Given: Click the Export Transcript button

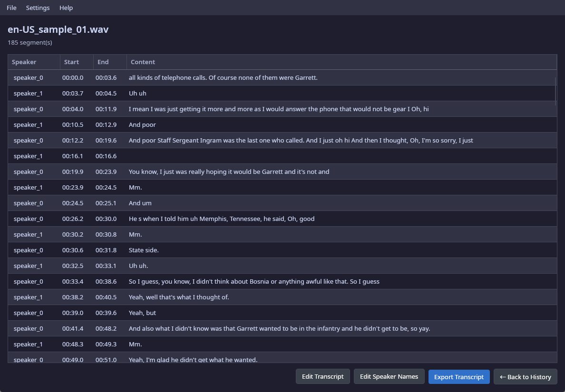Looking at the screenshot, I should [458, 376].
